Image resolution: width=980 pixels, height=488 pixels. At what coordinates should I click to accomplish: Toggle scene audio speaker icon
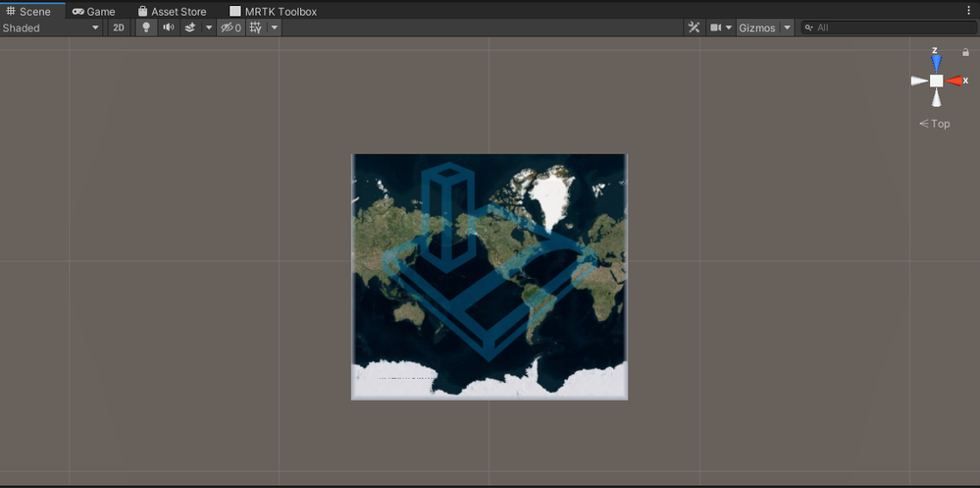tap(168, 27)
